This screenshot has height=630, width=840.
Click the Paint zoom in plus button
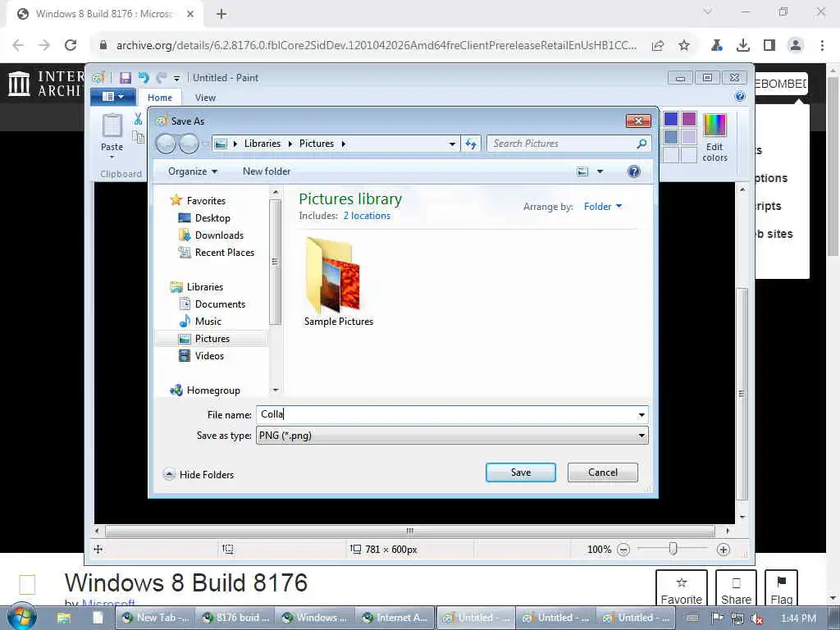[x=723, y=550]
